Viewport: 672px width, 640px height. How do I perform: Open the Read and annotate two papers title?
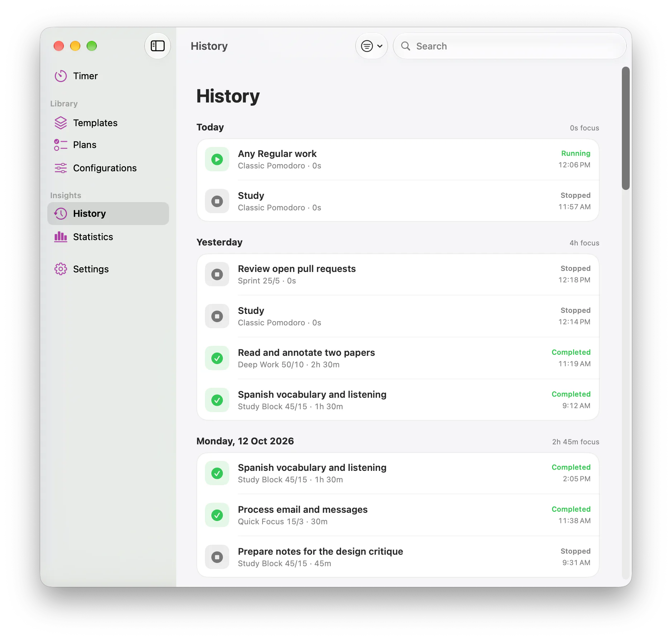[x=307, y=353]
